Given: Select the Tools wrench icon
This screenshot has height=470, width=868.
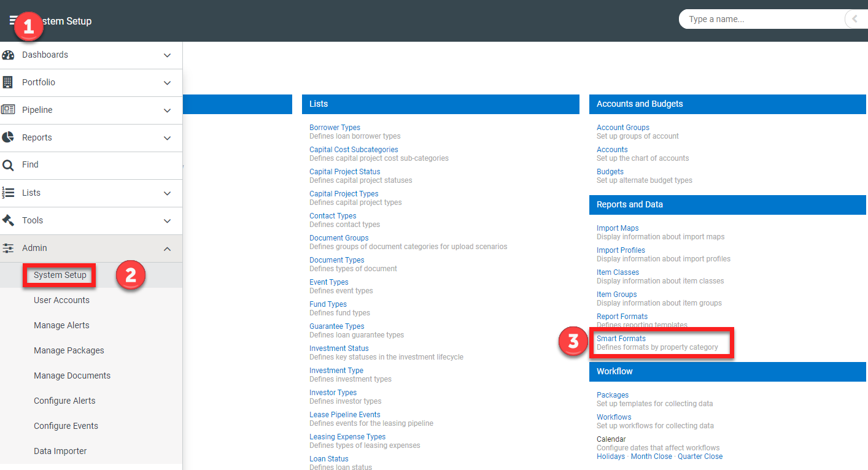Looking at the screenshot, I should [9, 220].
